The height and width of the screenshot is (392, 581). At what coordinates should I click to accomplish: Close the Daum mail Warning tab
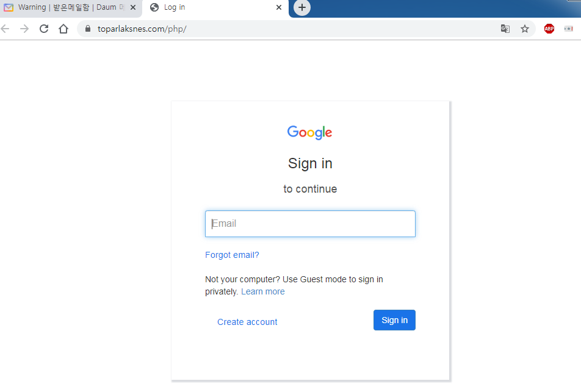click(x=133, y=7)
